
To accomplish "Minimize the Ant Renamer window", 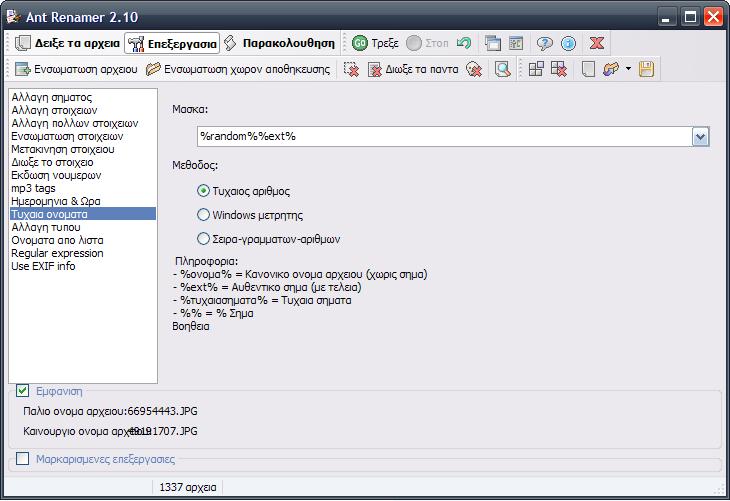I will (x=666, y=18).
